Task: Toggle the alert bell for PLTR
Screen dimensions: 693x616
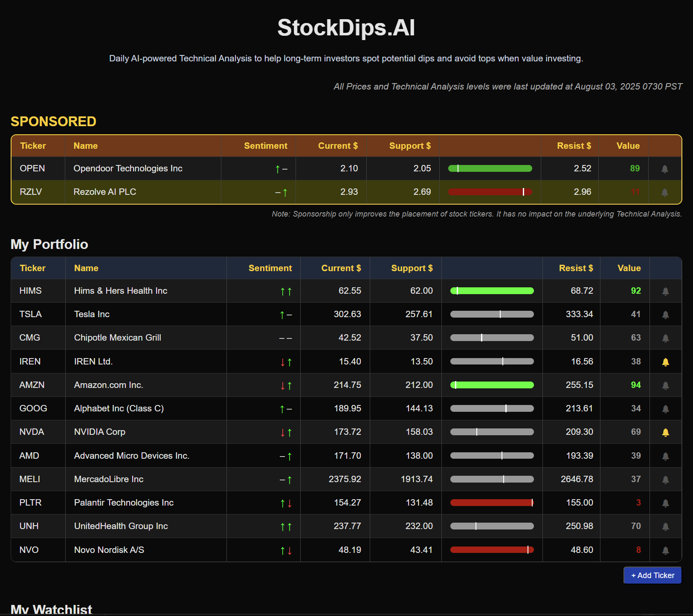Action: pos(665,503)
